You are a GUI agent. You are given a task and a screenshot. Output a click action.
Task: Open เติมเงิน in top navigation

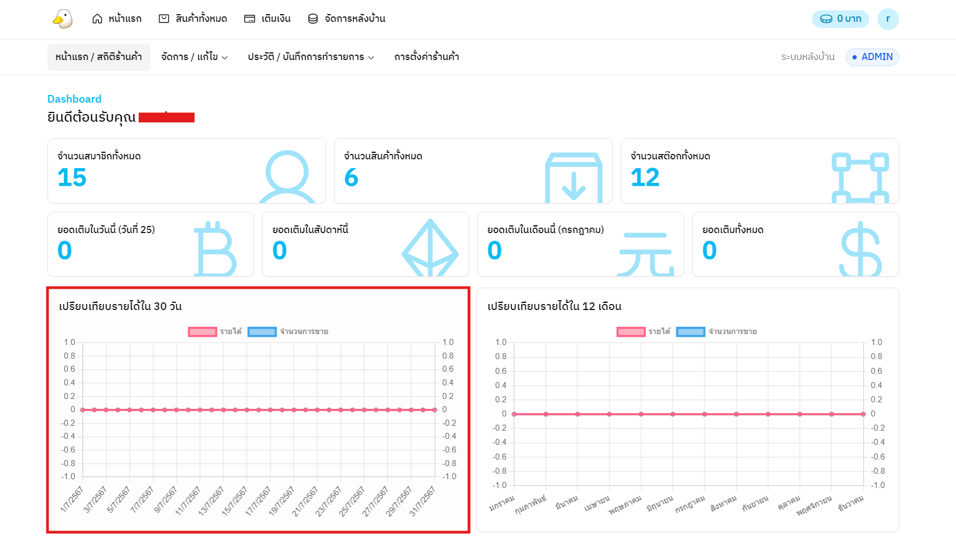pos(268,19)
